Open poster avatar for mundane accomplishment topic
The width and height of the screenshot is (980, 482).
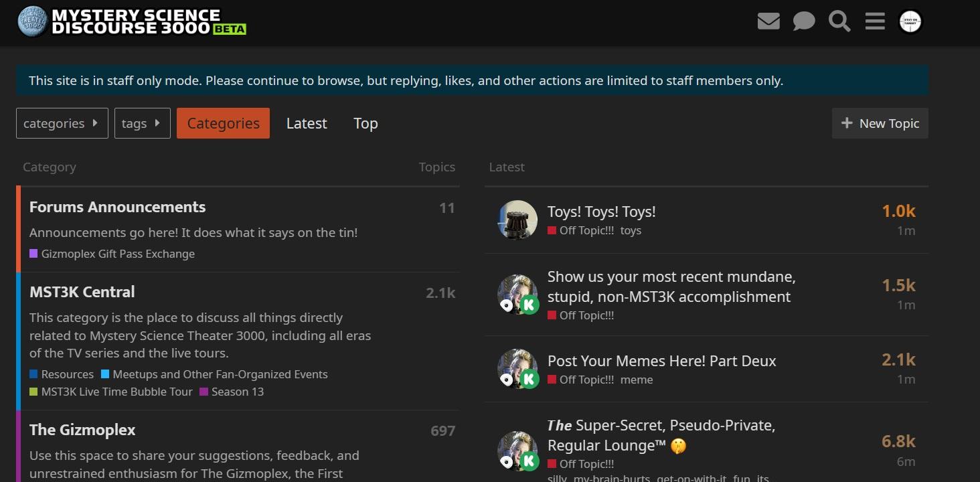click(517, 294)
